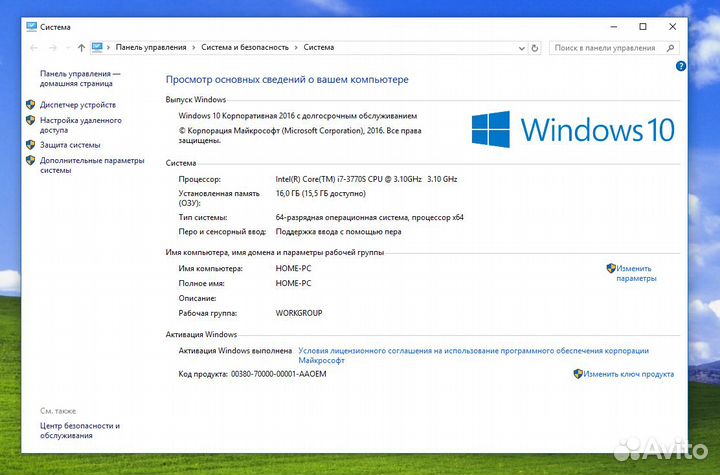Image resolution: width=720 pixels, height=475 pixels.
Task: Open Дополнительные параметры системы link
Action: click(x=92, y=165)
